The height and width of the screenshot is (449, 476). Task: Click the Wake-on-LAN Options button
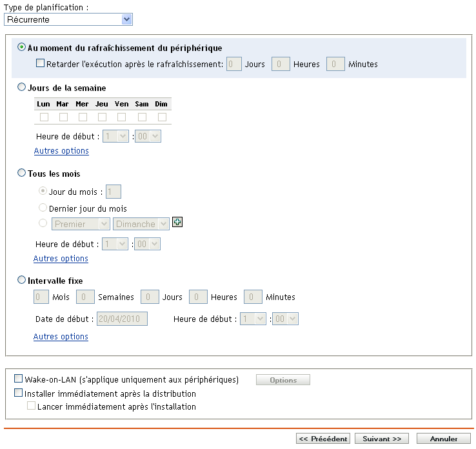[283, 380]
